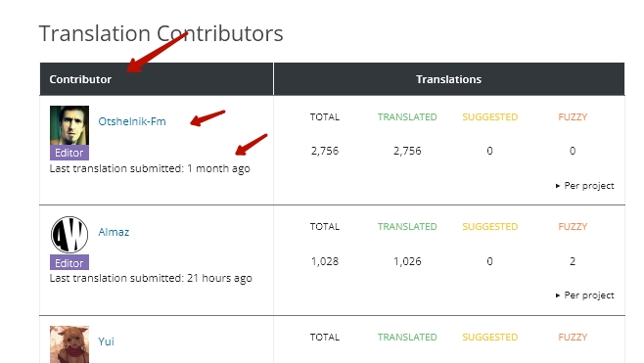Click Otshelnik-Fm's total count 2,756

point(325,151)
